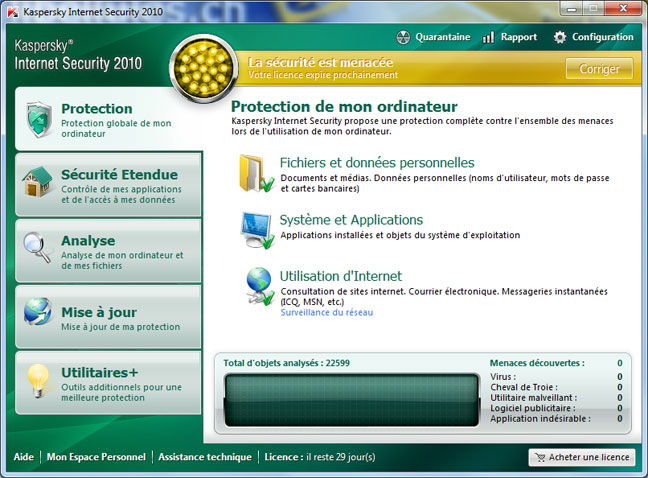Click the Kaspersky logo icon in title bar

coord(13,12)
